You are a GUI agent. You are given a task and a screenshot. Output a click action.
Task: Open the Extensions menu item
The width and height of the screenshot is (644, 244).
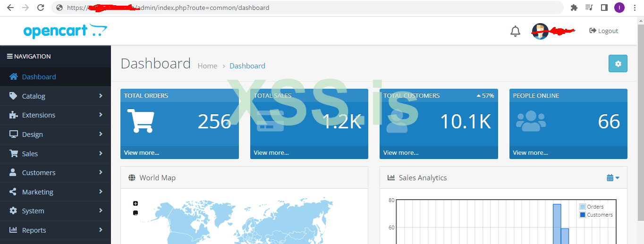(x=55, y=115)
